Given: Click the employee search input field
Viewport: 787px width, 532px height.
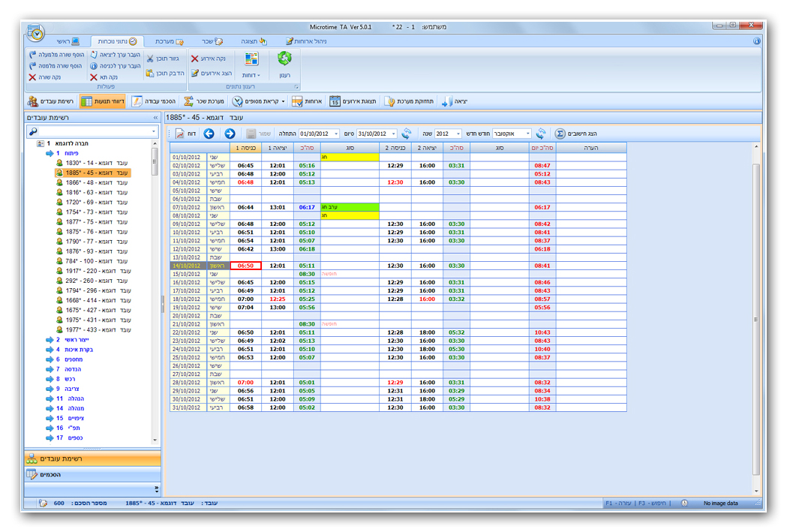Looking at the screenshot, I should (92, 132).
